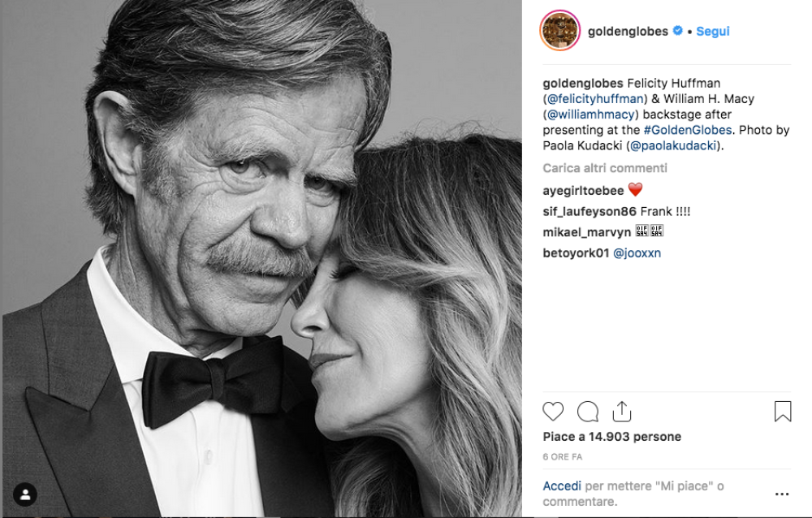812x518 pixels.
Task: Show tagged people icon on photo
Action: 25,494
